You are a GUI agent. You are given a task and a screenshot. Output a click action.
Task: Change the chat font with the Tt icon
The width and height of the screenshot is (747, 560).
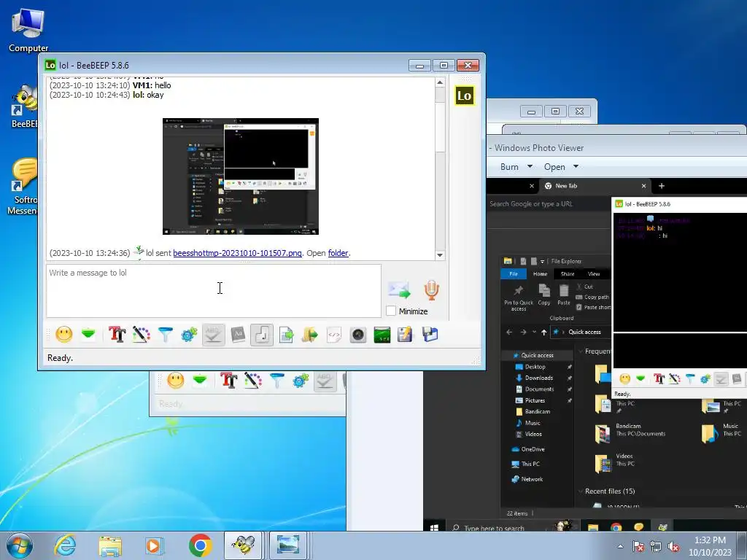[x=117, y=334]
